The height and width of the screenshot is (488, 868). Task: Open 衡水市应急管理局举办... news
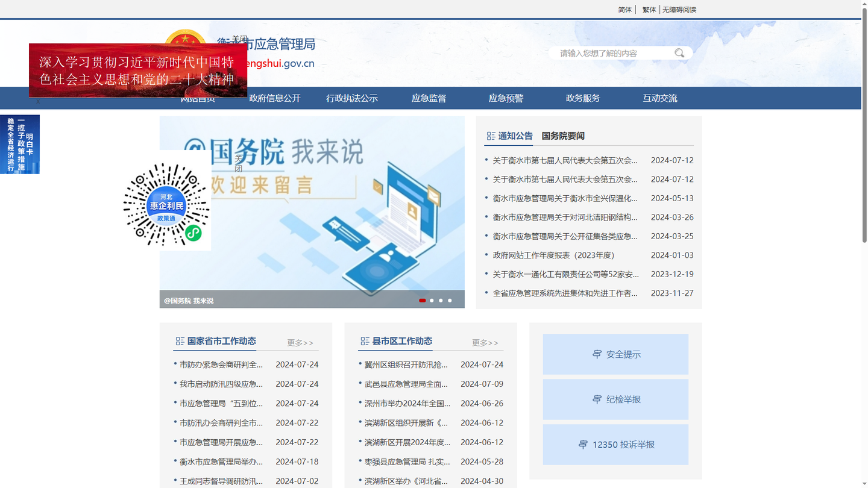(221, 461)
